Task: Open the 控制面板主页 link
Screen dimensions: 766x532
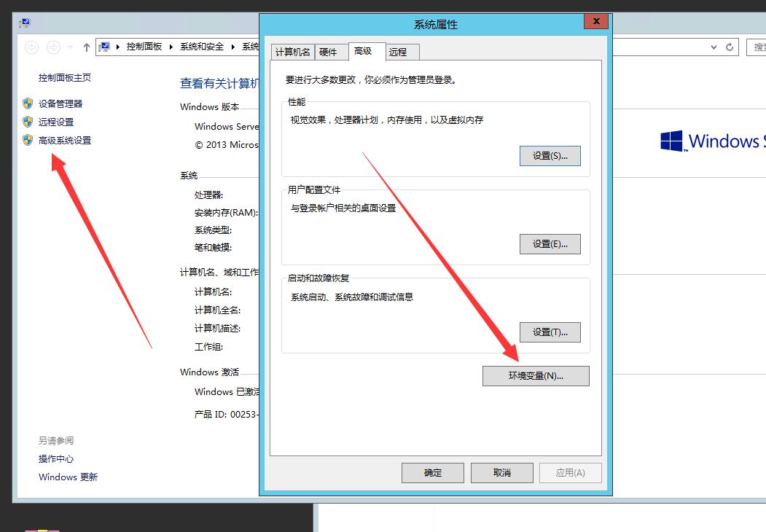Action: tap(65, 77)
